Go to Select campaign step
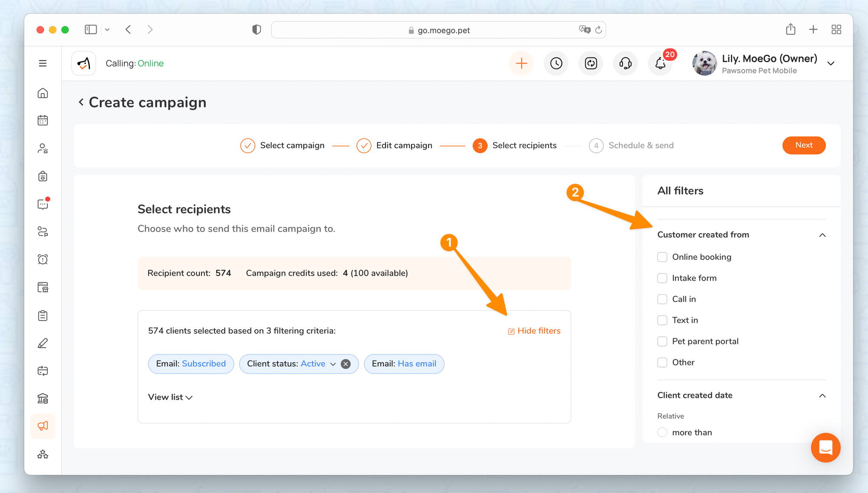The image size is (868, 493). (282, 146)
